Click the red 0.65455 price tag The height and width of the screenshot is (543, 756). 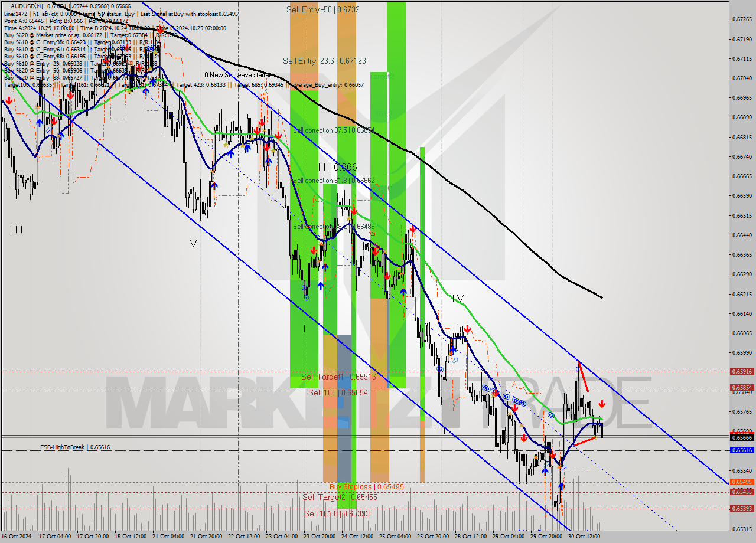[742, 492]
